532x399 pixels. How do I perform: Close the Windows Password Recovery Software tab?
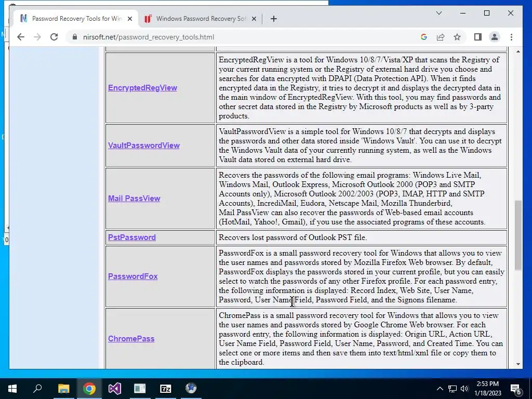[254, 19]
